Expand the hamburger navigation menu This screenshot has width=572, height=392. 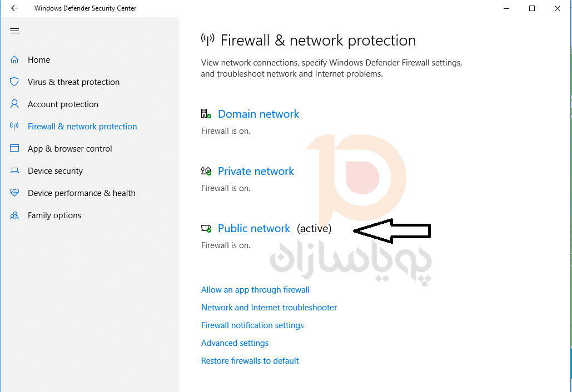pyautogui.click(x=14, y=31)
